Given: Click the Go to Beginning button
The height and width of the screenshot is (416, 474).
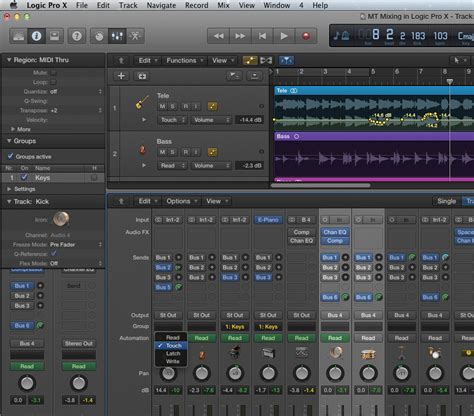Looking at the screenshot, I should [x=262, y=36].
